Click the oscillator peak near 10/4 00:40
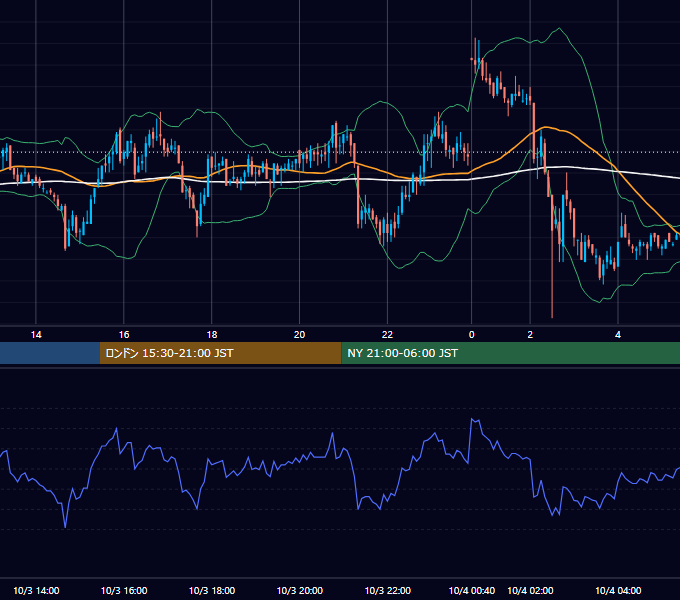Screen dimensions: 680x600 (473, 419)
